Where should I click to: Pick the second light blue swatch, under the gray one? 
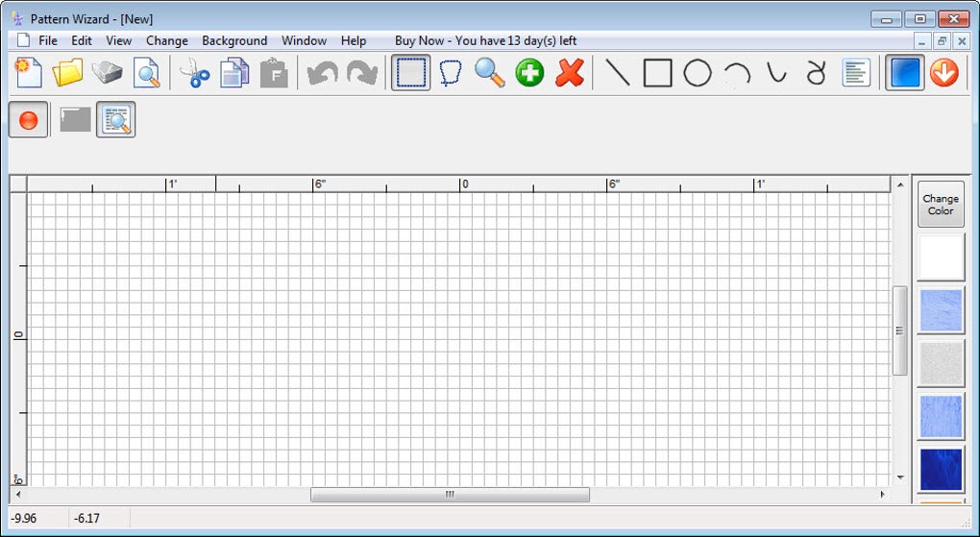[x=941, y=416]
